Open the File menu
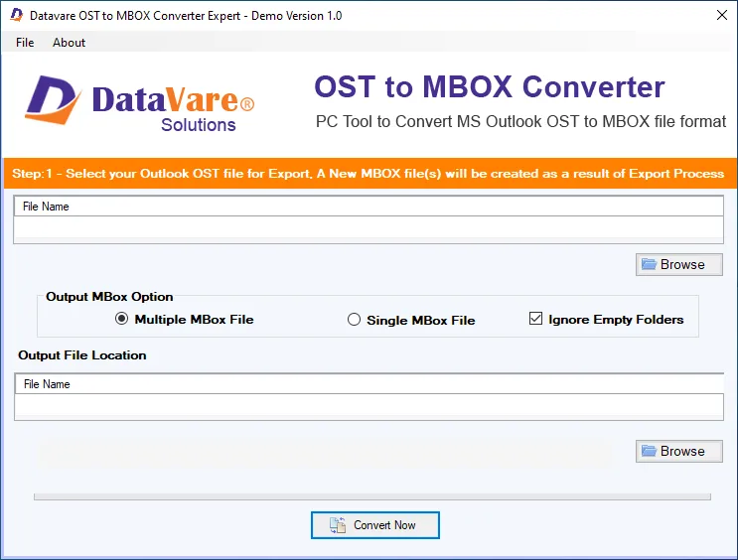Image resolution: width=738 pixels, height=560 pixels. 25,43
